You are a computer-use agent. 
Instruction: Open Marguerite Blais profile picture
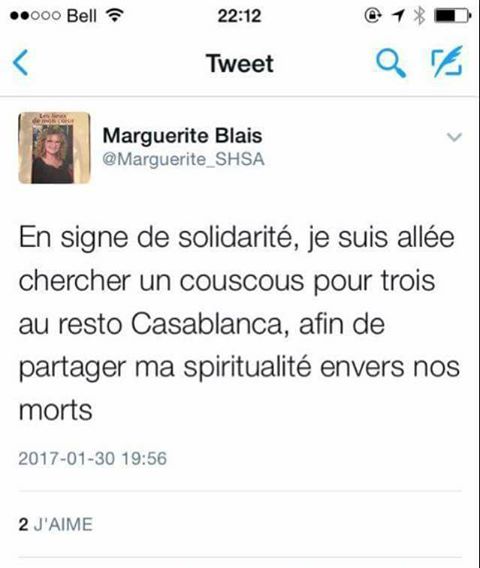(x=54, y=148)
